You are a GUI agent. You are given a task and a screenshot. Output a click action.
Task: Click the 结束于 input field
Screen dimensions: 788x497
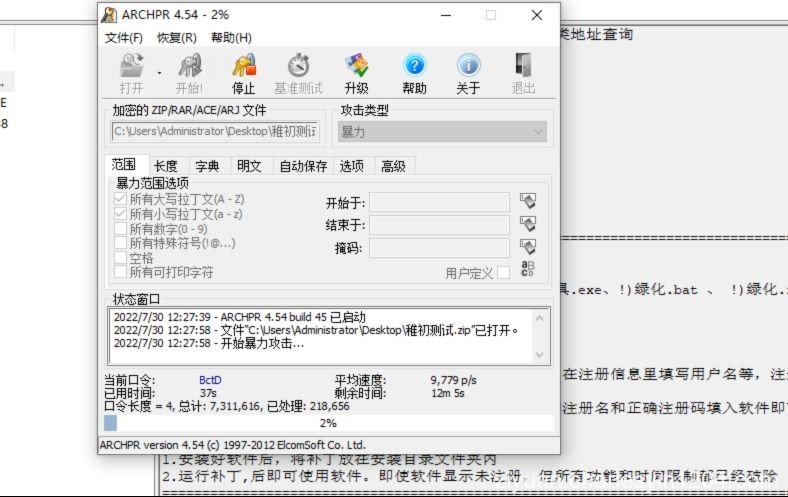pyautogui.click(x=439, y=225)
